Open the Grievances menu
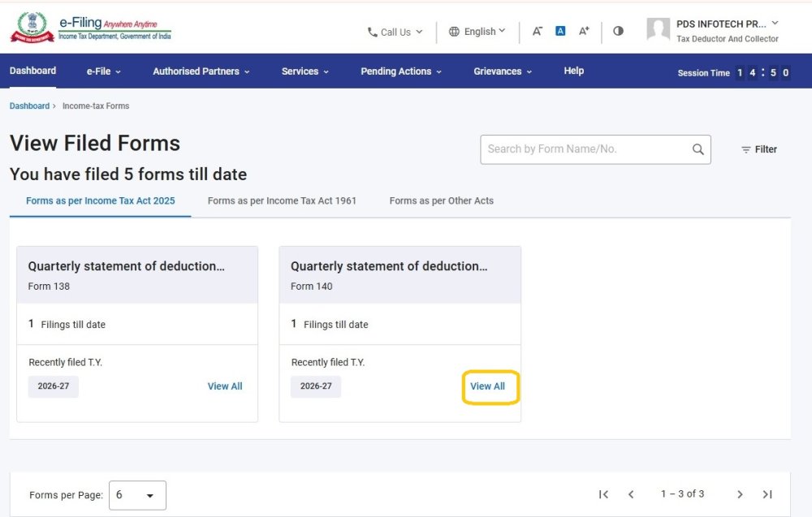The image size is (812, 517). pyautogui.click(x=503, y=71)
